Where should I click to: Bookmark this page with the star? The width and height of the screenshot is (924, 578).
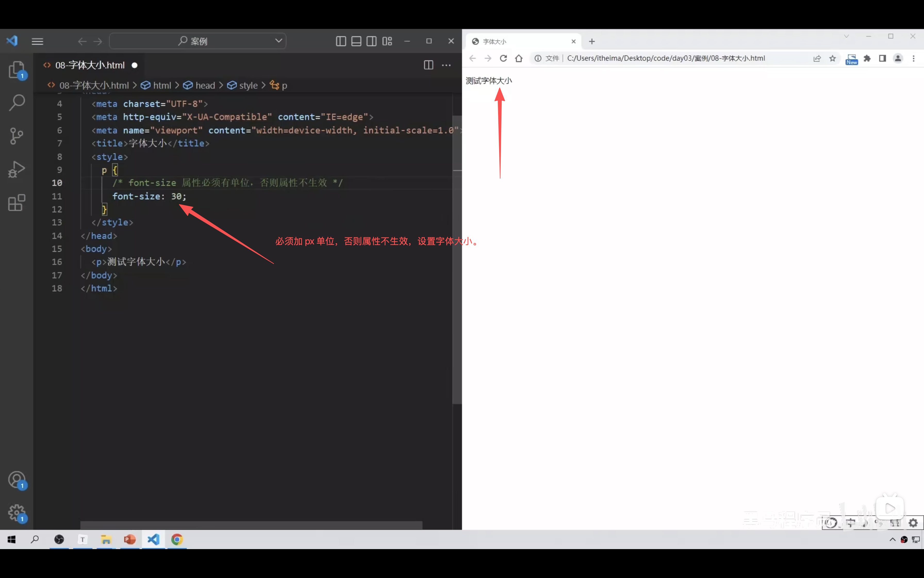(x=832, y=58)
